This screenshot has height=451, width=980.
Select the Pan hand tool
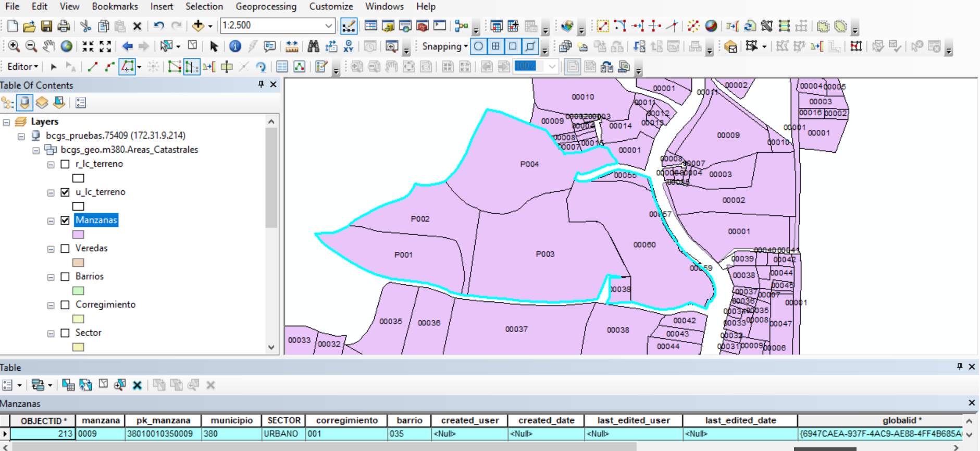pos(48,46)
